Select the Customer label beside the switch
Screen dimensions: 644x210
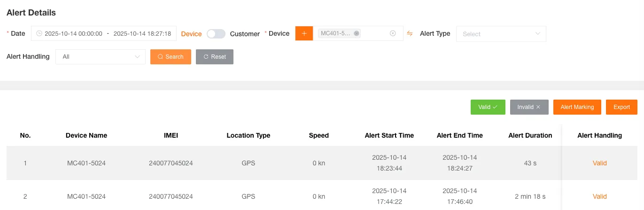245,34
